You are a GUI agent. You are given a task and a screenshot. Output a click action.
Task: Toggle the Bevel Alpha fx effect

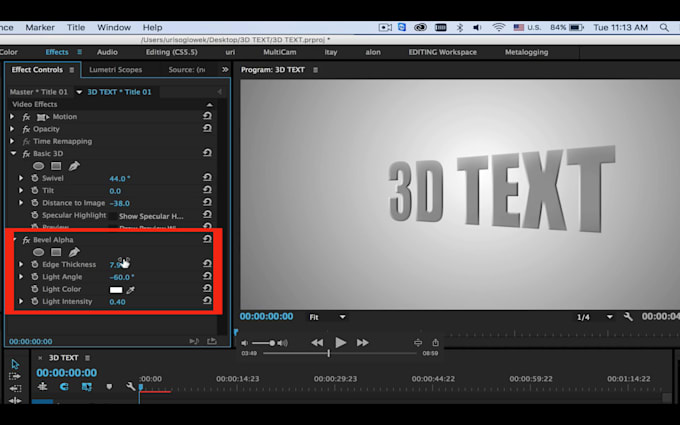[x=26, y=240]
